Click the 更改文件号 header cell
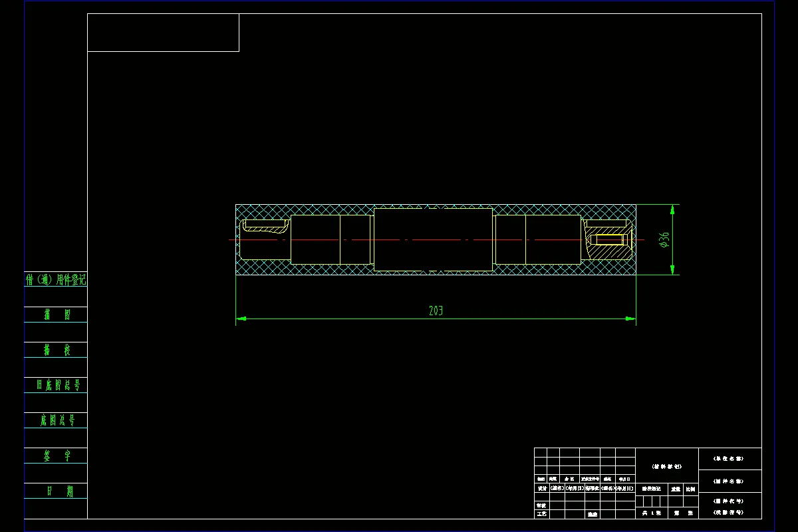The width and height of the screenshot is (798, 532). pyautogui.click(x=590, y=479)
